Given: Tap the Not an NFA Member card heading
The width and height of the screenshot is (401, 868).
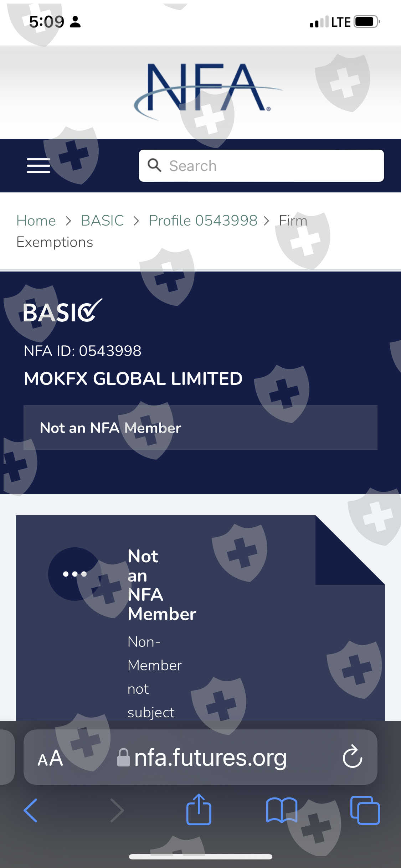Looking at the screenshot, I should (161, 585).
